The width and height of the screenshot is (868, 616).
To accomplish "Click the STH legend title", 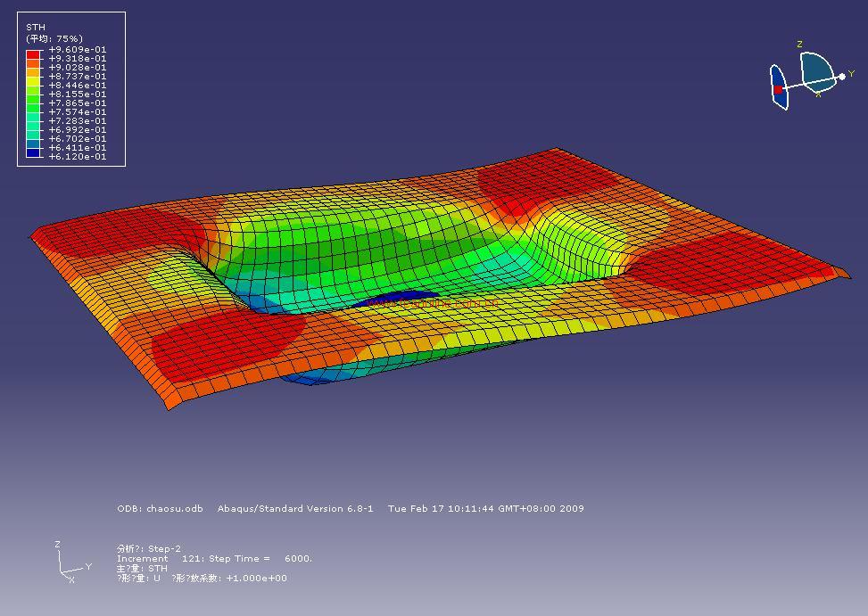I will (35, 28).
